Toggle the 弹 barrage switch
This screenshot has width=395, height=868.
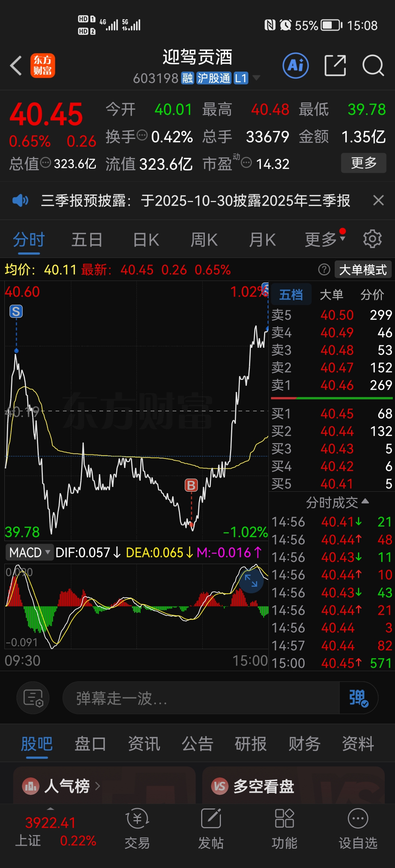point(358,698)
